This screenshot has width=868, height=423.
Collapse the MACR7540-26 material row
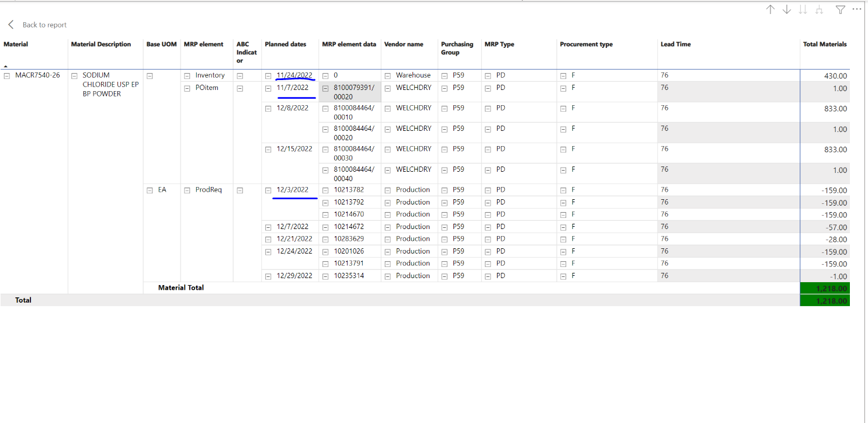click(x=7, y=75)
